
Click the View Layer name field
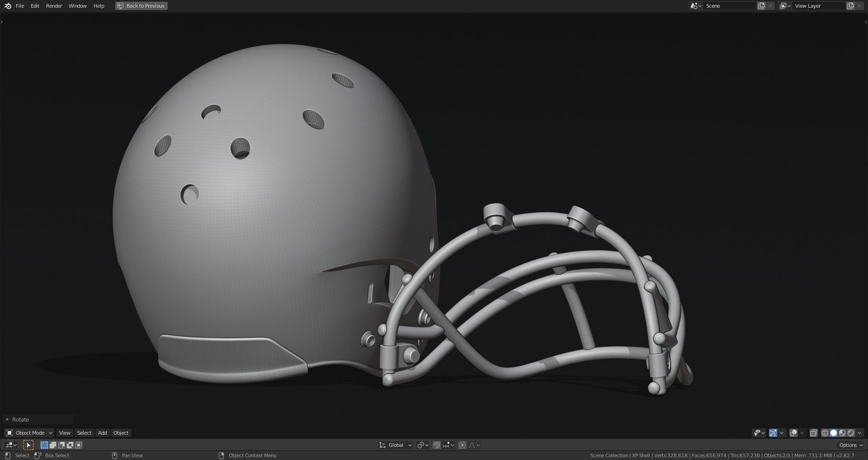pyautogui.click(x=819, y=6)
